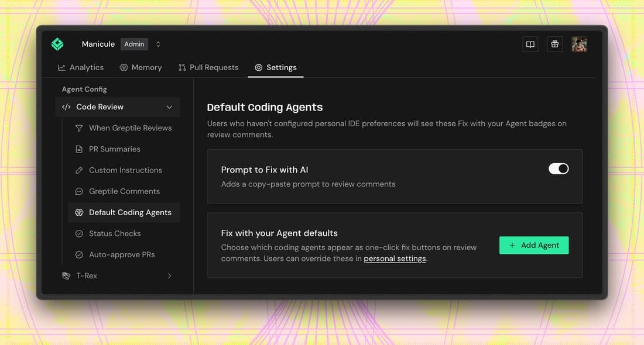Open When Greptile Reviews settings

pyautogui.click(x=124, y=128)
